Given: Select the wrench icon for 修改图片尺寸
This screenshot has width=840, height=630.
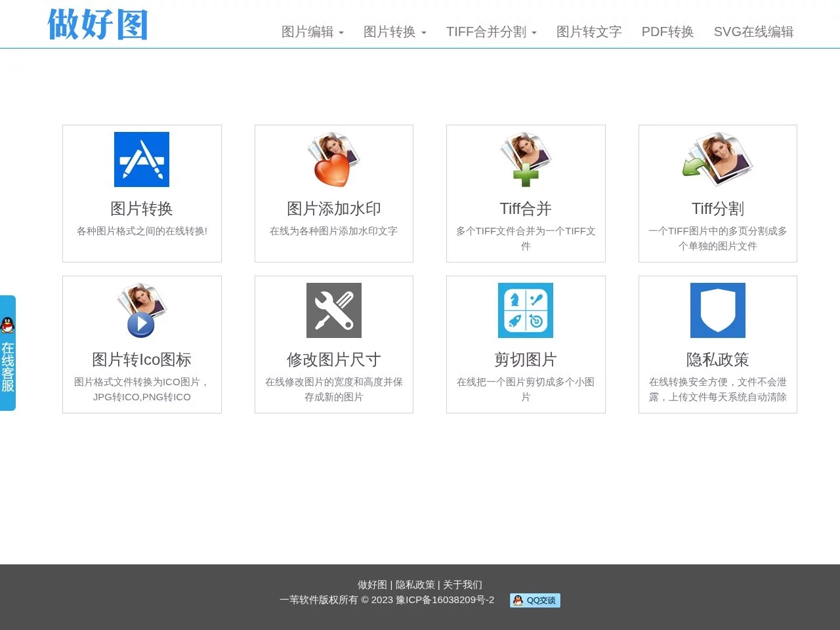Looking at the screenshot, I should tap(333, 310).
